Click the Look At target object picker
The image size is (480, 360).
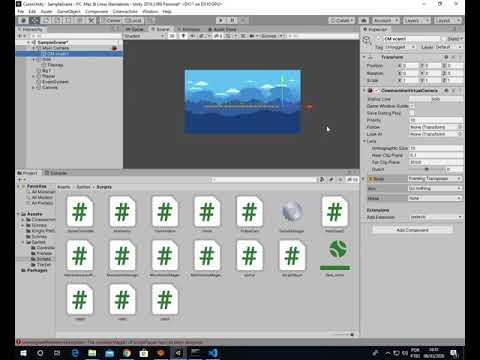(x=460, y=134)
